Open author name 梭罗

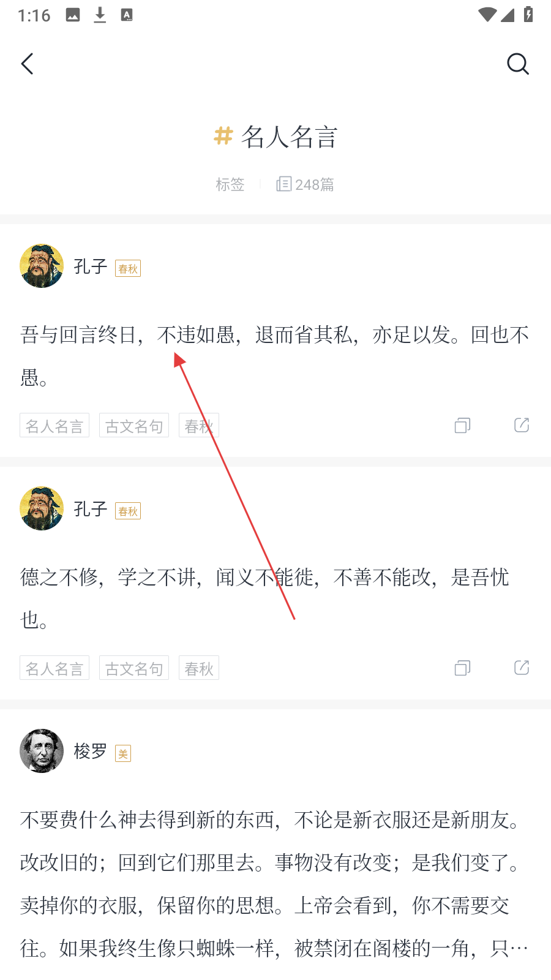click(91, 751)
